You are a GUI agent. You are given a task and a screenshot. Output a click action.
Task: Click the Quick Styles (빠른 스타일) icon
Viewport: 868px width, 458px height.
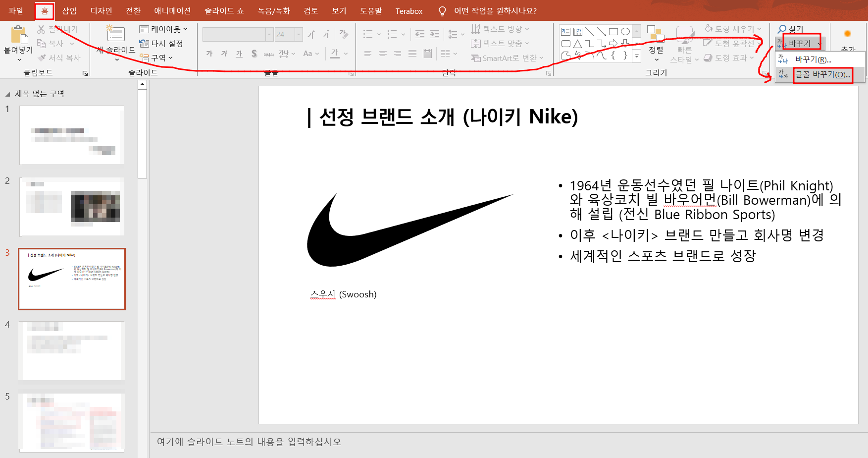pos(684,34)
